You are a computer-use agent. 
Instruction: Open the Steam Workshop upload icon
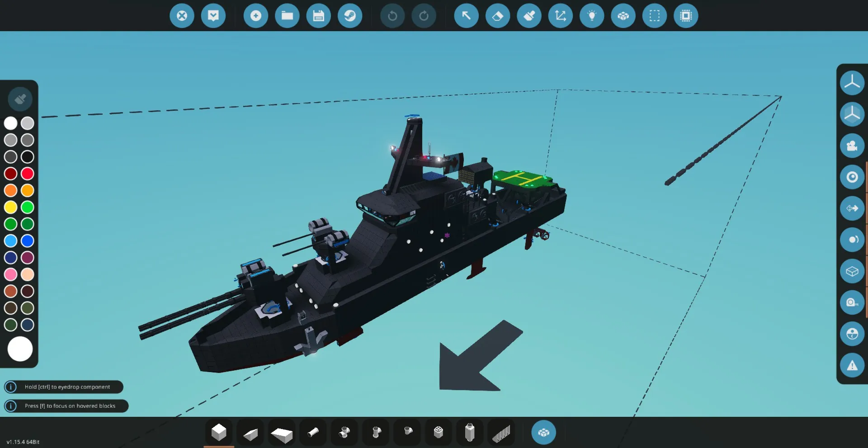click(350, 16)
